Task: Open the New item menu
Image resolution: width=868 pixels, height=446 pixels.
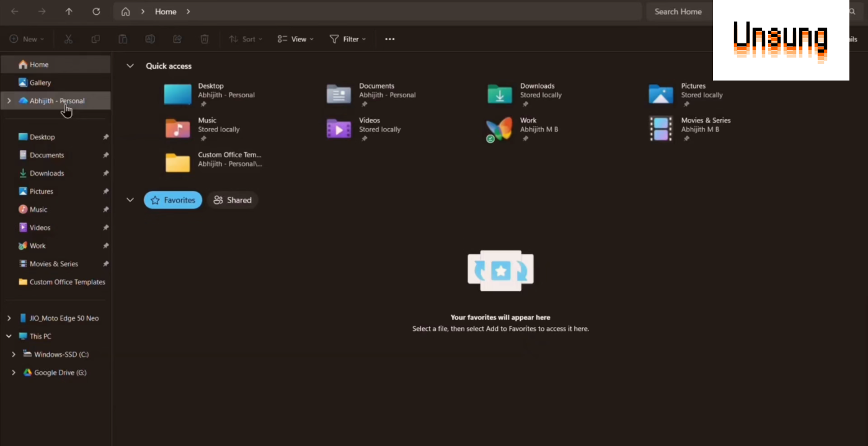Action: coord(27,38)
